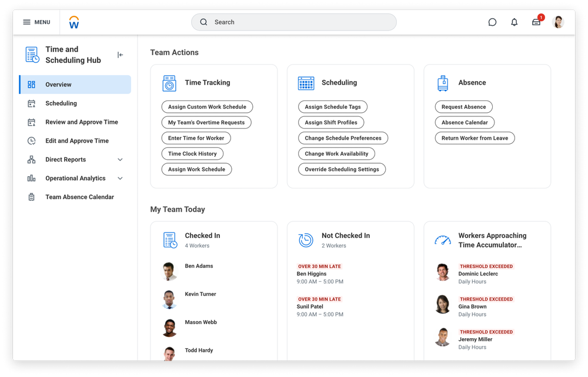Open My Team's Overtime Requests
Screen dimensions: 588x377
pyautogui.click(x=207, y=122)
